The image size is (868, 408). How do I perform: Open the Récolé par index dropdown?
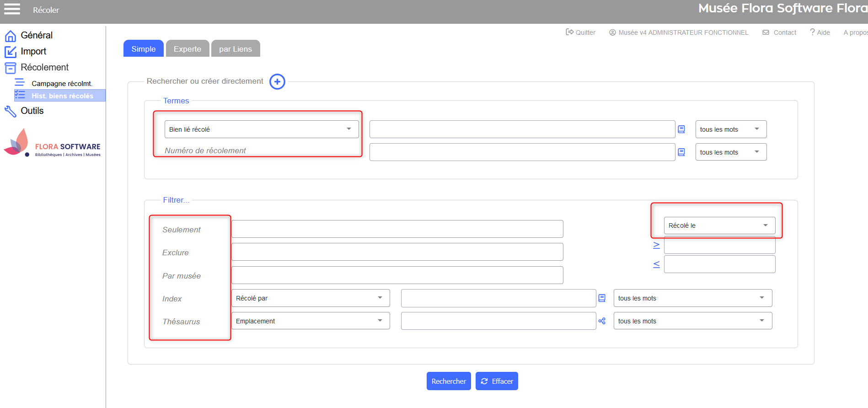pos(310,298)
